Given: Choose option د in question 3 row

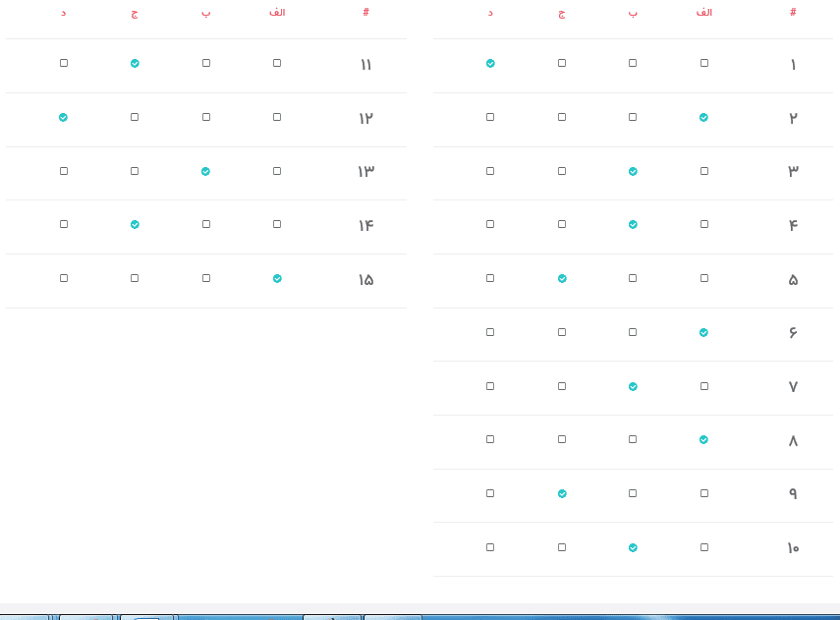Looking at the screenshot, I should 490,171.
